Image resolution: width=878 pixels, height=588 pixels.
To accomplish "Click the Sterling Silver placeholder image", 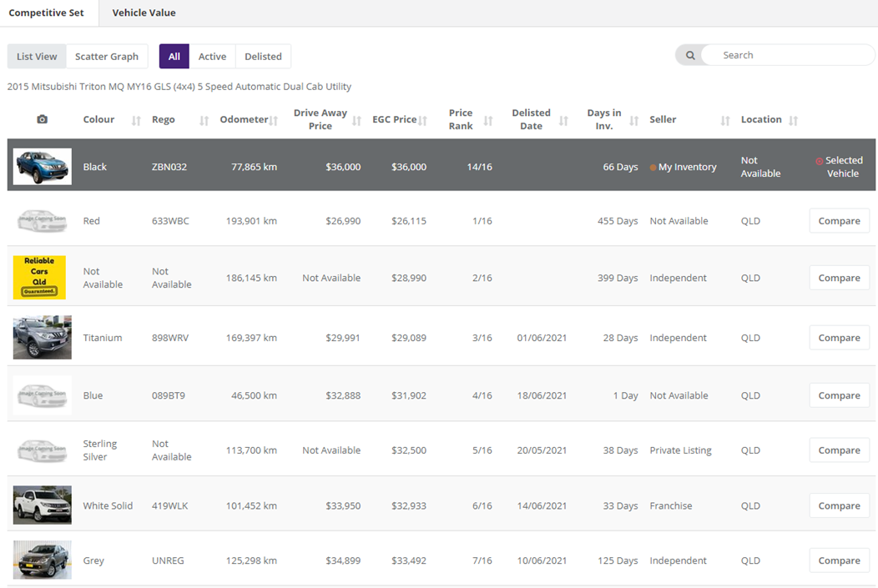I will coord(43,450).
